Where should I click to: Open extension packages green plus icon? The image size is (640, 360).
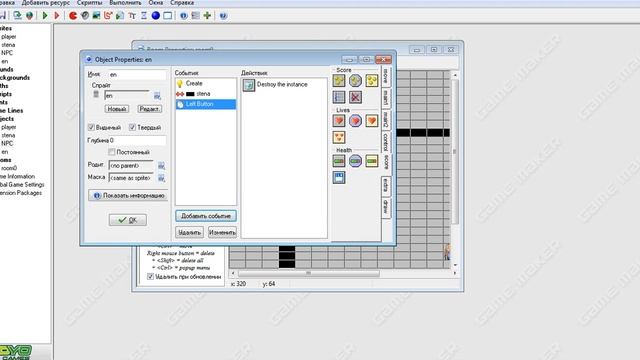[207, 16]
